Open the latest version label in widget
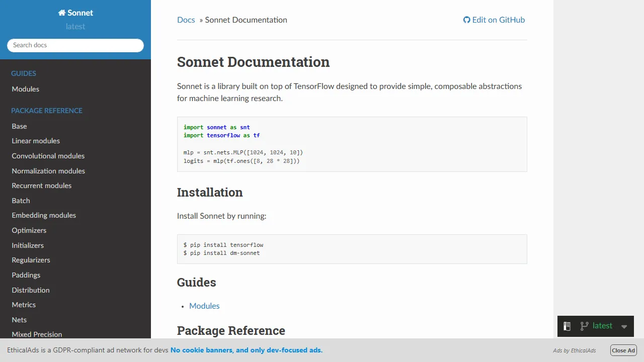Viewport: 644px width, 362px height. (602, 326)
